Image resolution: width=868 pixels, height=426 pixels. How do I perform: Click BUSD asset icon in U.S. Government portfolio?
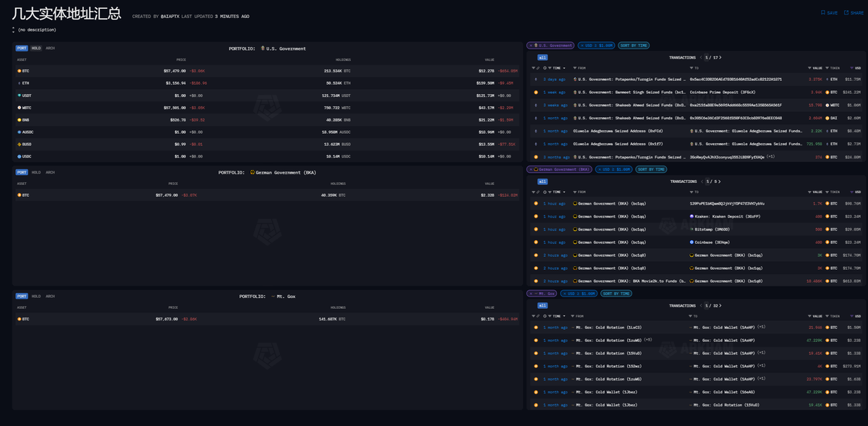pyautogui.click(x=20, y=145)
